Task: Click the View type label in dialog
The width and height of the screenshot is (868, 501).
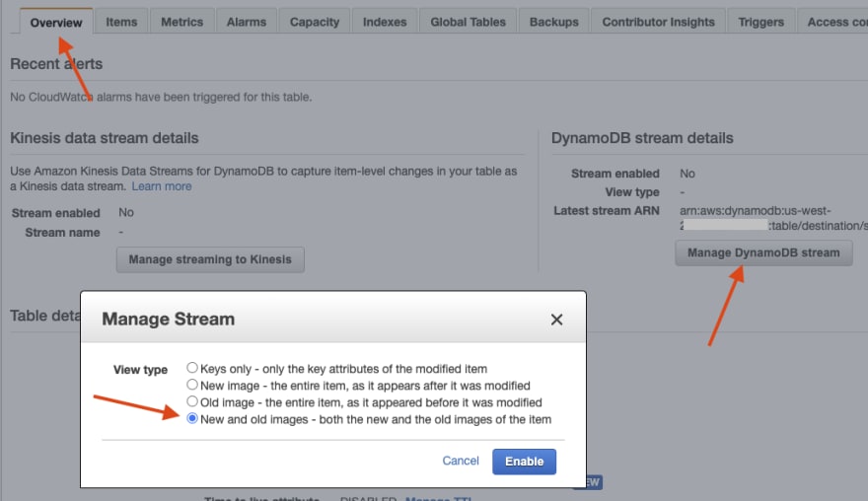Action: tap(140, 370)
